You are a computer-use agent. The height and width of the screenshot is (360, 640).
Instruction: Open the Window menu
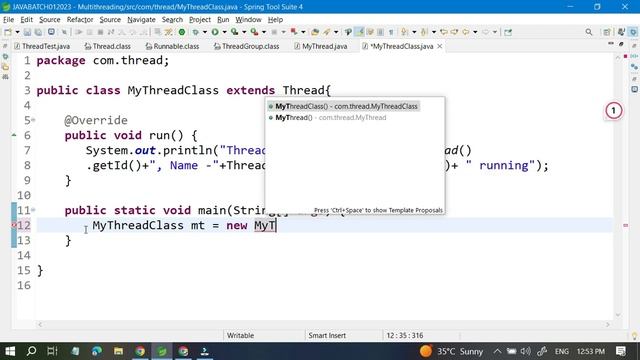[x=248, y=20]
